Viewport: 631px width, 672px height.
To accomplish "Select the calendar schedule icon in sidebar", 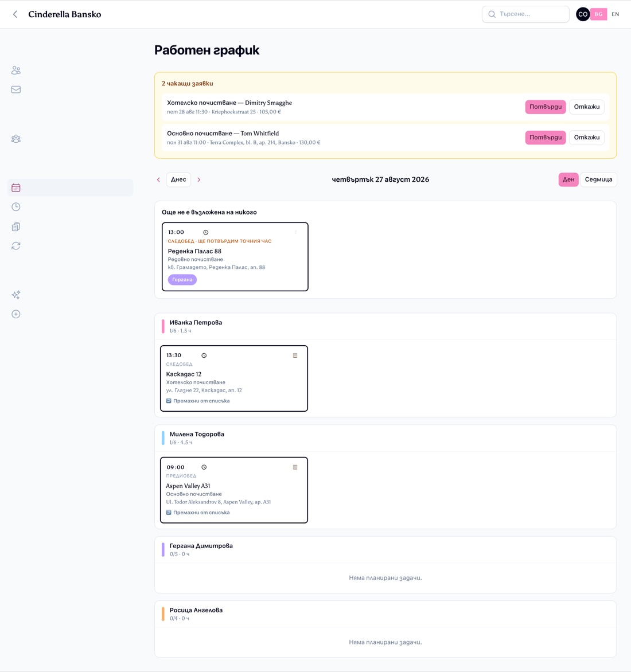I will pos(16,187).
